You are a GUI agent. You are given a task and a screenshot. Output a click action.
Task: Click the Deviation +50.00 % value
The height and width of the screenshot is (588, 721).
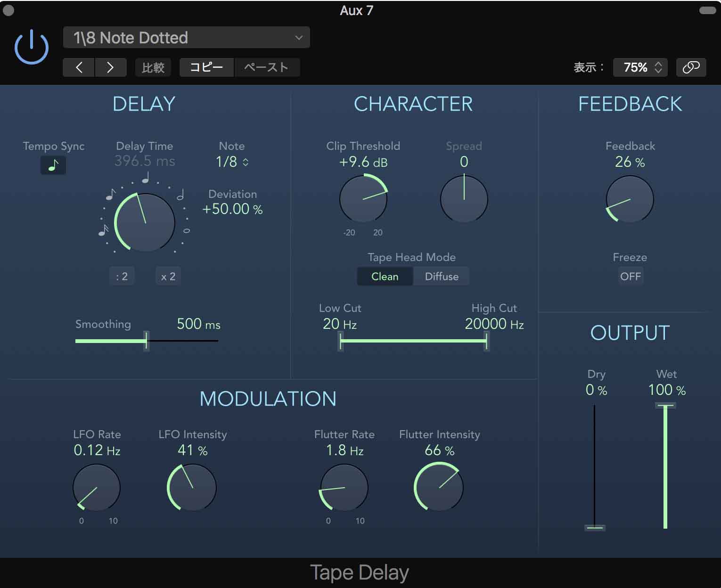(232, 209)
